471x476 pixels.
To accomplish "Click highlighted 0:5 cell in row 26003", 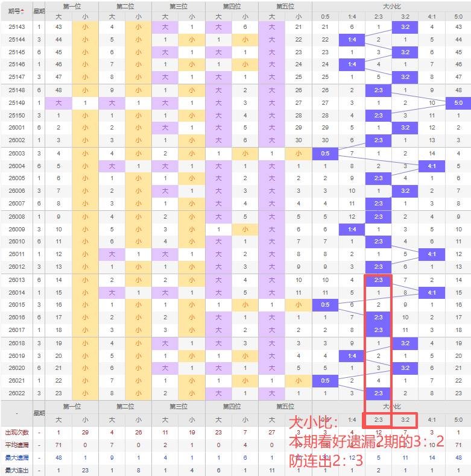I will [x=325, y=154].
